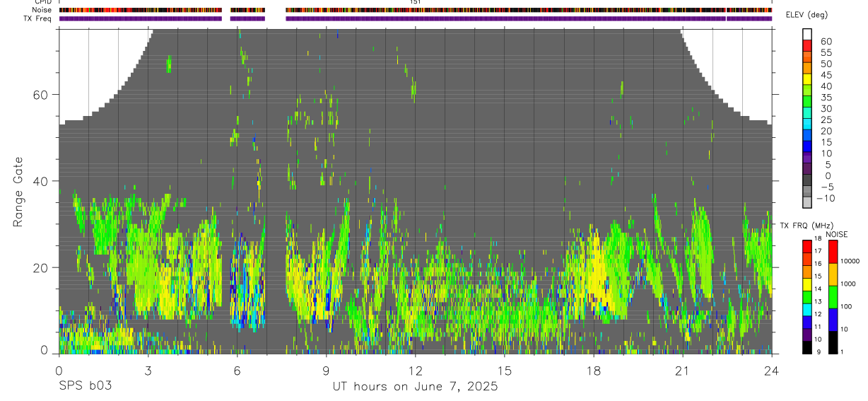Select the red top swatch of TX FRQ bar
The image size is (868, 401).
pos(807,246)
